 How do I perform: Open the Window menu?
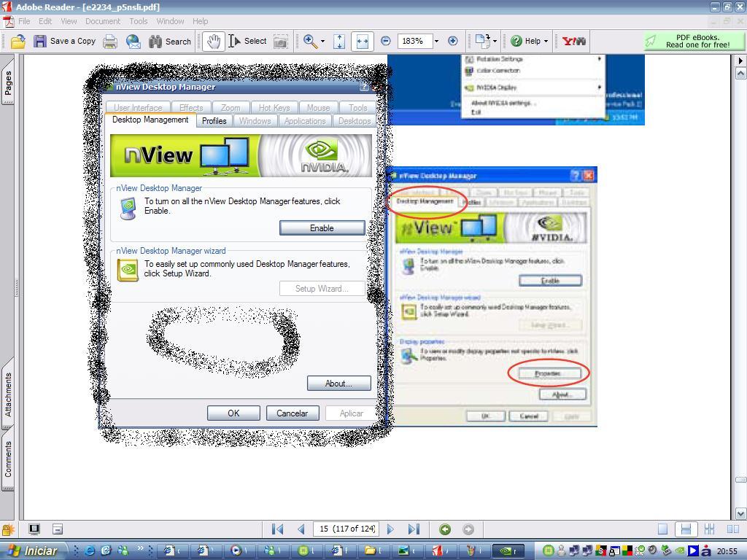(170, 21)
